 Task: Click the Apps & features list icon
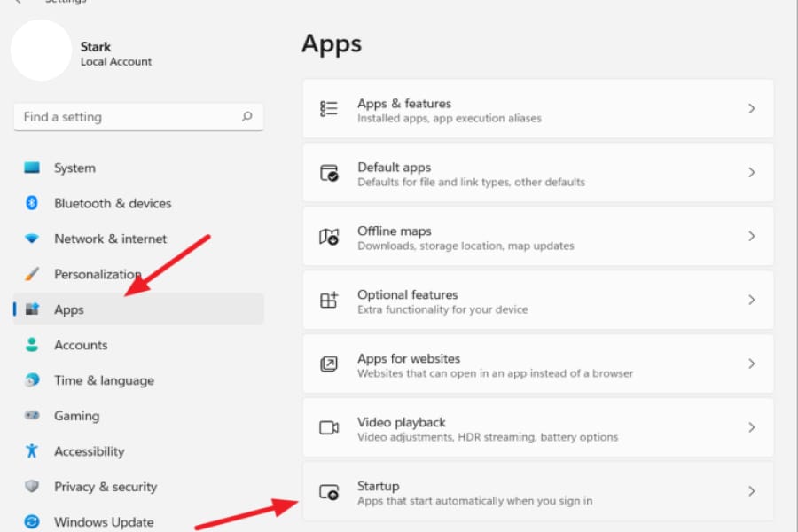[329, 108]
